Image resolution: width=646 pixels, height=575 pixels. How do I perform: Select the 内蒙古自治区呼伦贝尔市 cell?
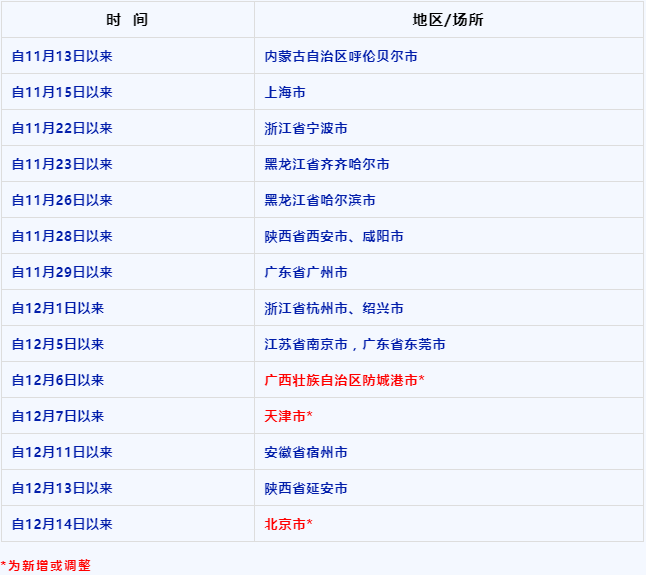(449, 56)
